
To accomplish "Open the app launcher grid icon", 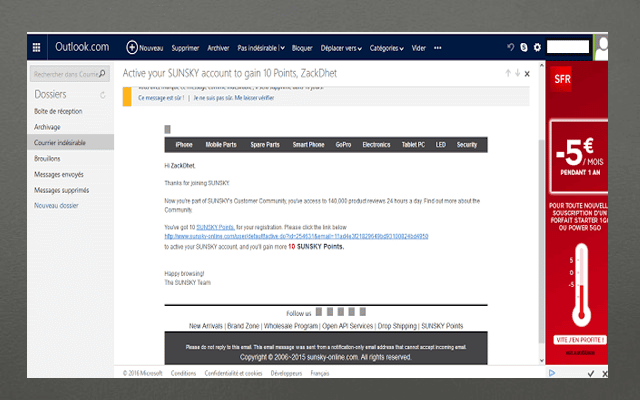I will [36, 47].
